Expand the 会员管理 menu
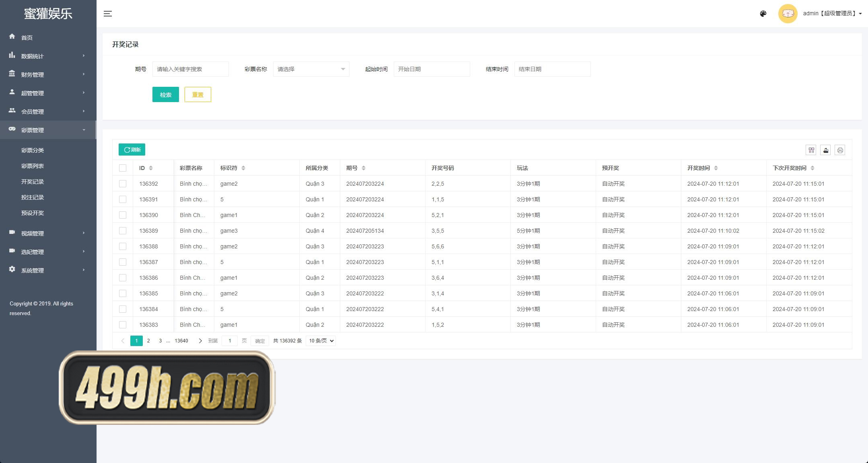 click(48, 111)
